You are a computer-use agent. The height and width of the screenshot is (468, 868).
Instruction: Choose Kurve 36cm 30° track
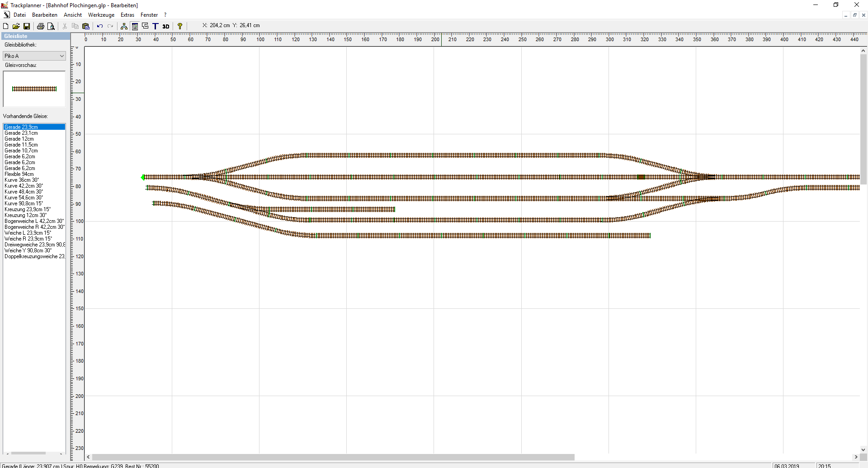click(34, 180)
